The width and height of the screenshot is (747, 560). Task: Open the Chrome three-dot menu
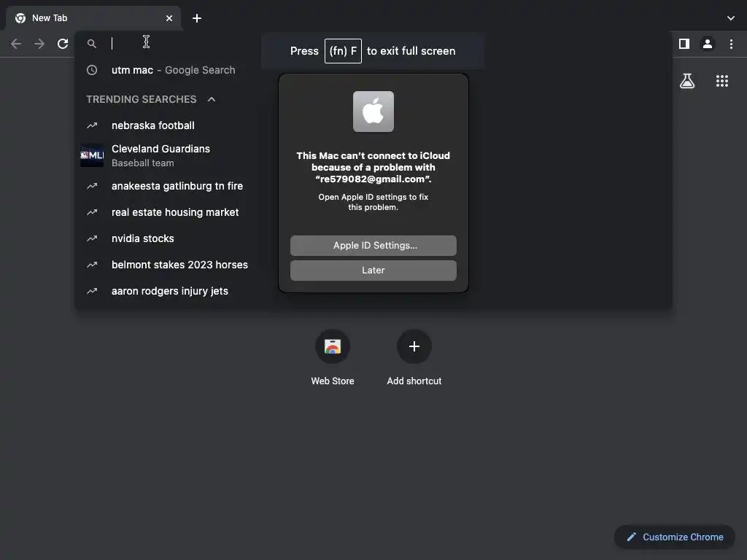[x=731, y=44]
